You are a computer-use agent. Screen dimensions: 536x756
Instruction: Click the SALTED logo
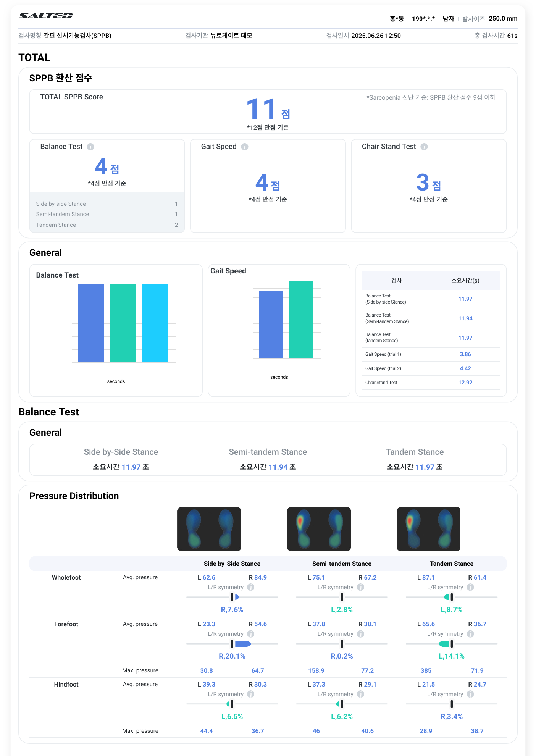[46, 16]
